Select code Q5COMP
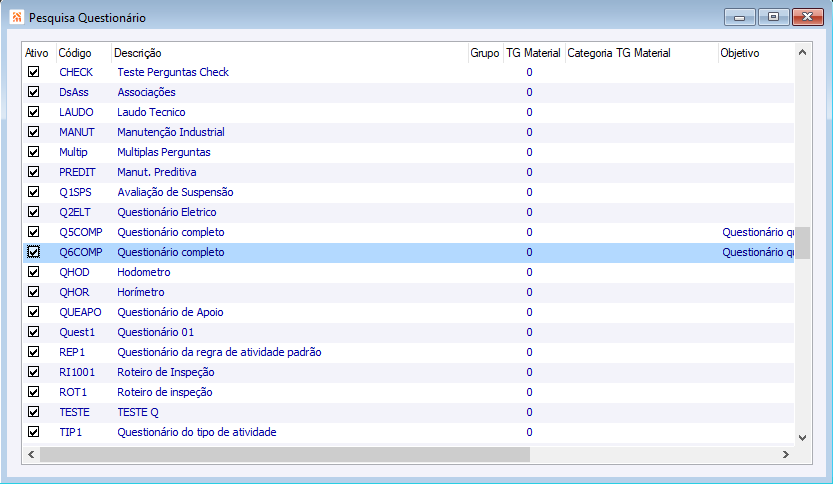 point(81,232)
